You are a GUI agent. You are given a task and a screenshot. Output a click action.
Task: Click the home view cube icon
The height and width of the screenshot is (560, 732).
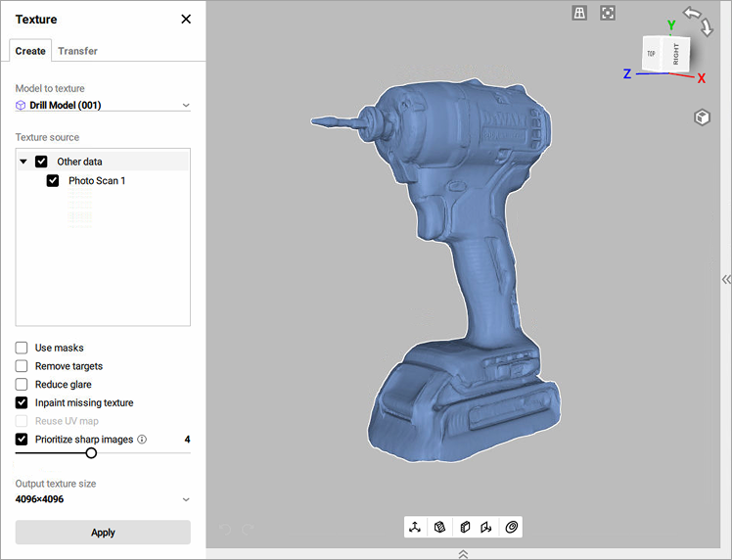[x=702, y=117]
